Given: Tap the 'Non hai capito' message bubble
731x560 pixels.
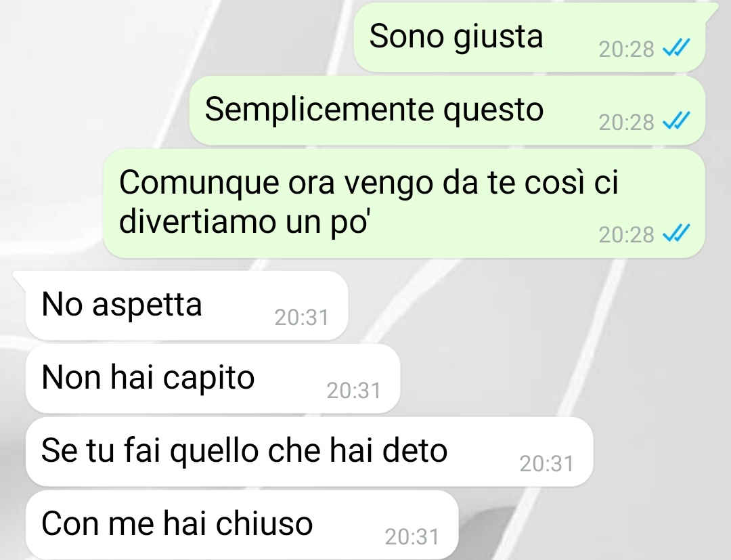Looking at the screenshot, I should point(213,379).
